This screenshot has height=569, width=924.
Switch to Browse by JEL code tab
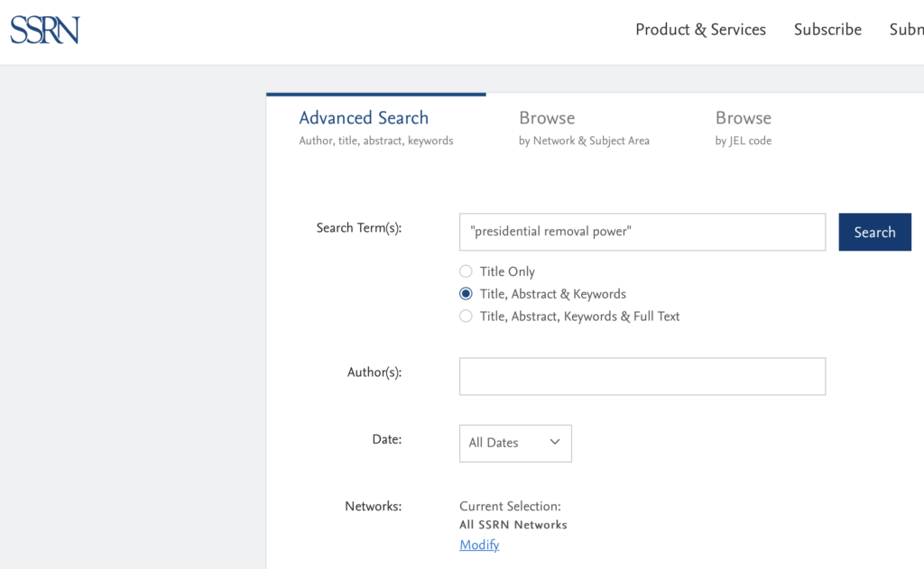(x=744, y=126)
